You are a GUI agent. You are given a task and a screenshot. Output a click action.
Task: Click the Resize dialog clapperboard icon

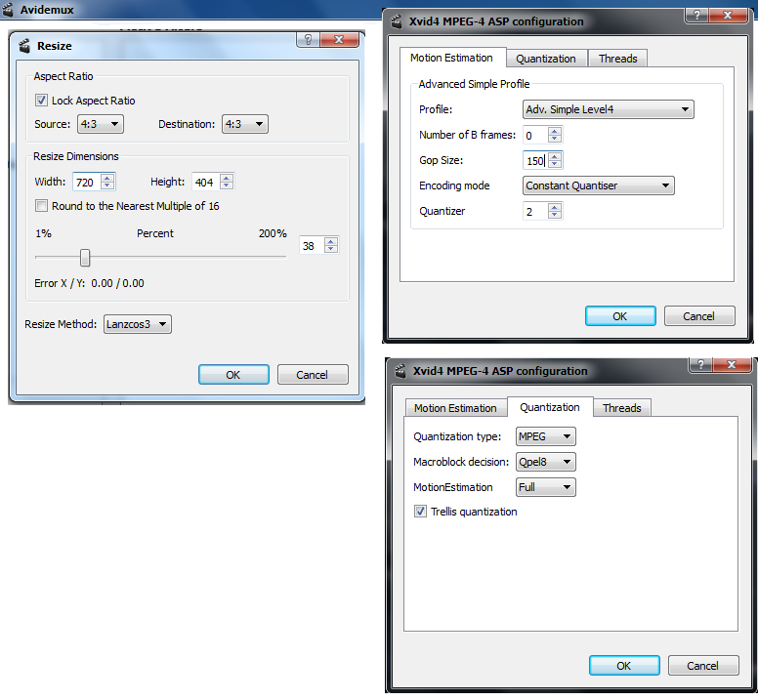tap(24, 46)
